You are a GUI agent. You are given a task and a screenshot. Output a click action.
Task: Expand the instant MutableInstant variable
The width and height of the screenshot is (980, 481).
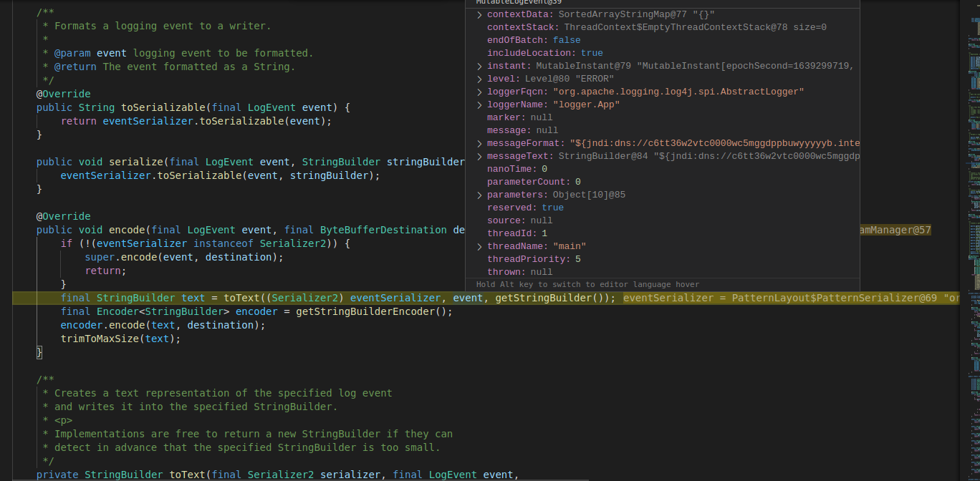click(x=479, y=65)
